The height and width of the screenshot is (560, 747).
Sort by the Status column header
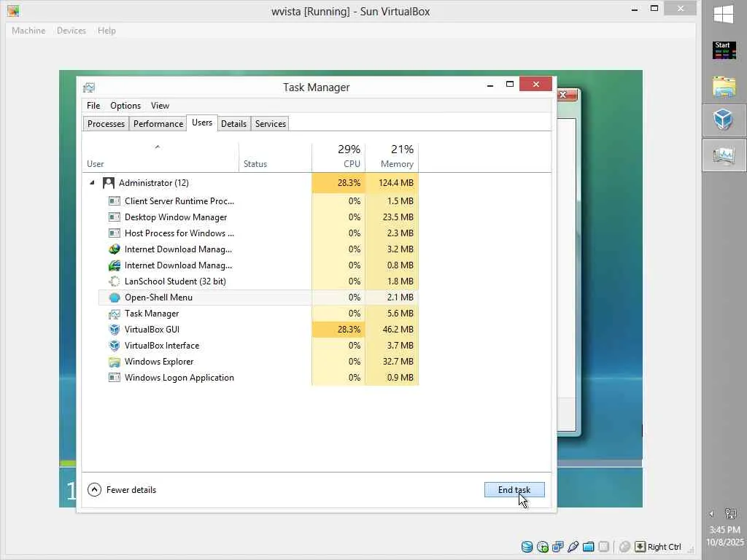275,157
